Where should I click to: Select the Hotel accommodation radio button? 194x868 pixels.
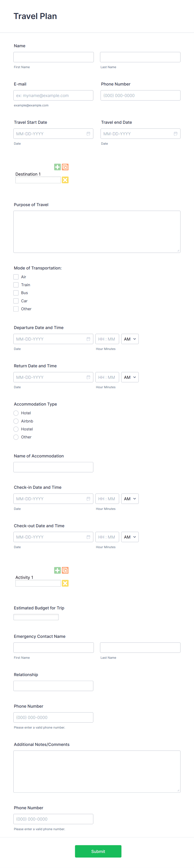pyautogui.click(x=16, y=413)
